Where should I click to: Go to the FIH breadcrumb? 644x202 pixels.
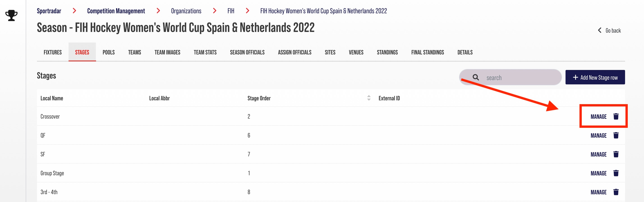(231, 11)
